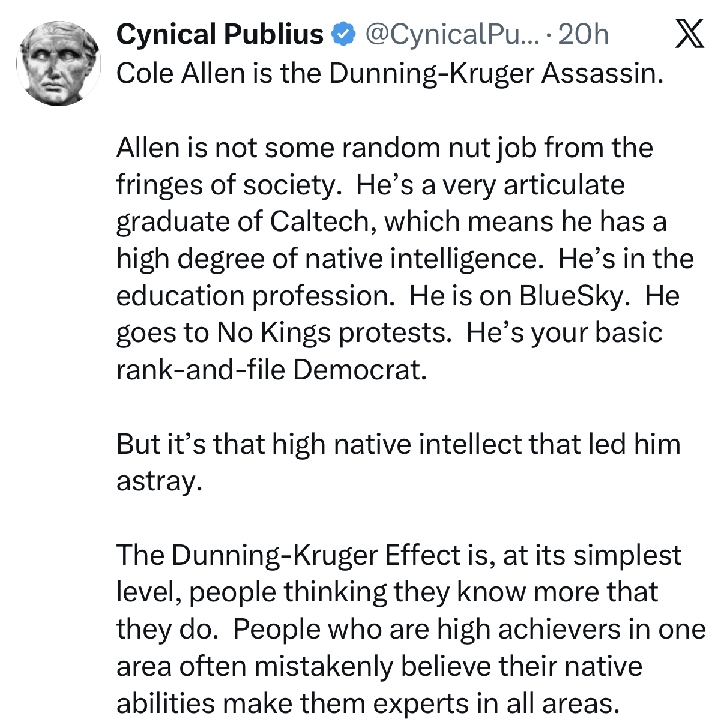Click the phrase "rank-and-file Democrat"
This screenshot has width=724, height=728.
(271, 370)
